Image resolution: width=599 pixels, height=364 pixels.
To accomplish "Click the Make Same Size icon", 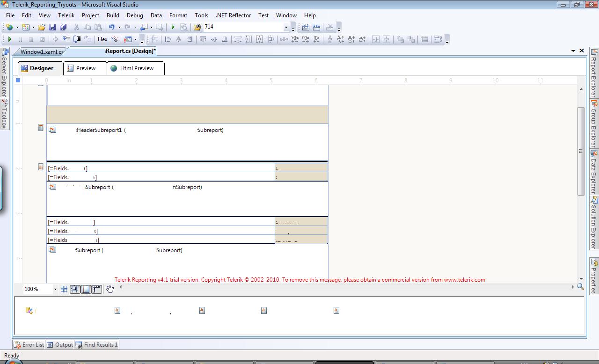I will 259,39.
